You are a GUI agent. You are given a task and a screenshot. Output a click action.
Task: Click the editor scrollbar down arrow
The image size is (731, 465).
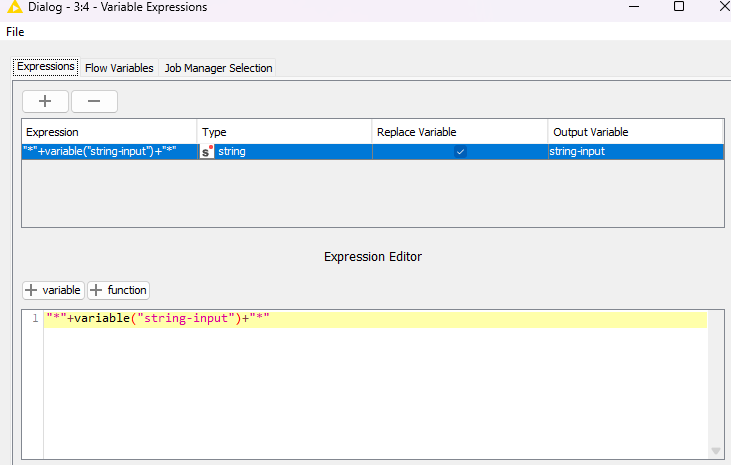pyautogui.click(x=715, y=452)
